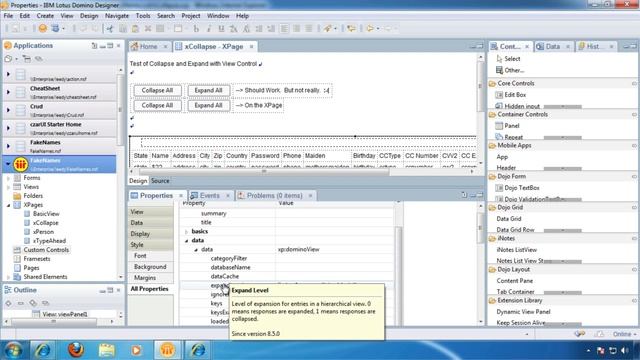Image resolution: width=640 pixels, height=360 pixels.
Task: Open the xPerson XPage in tree
Action: 43,232
